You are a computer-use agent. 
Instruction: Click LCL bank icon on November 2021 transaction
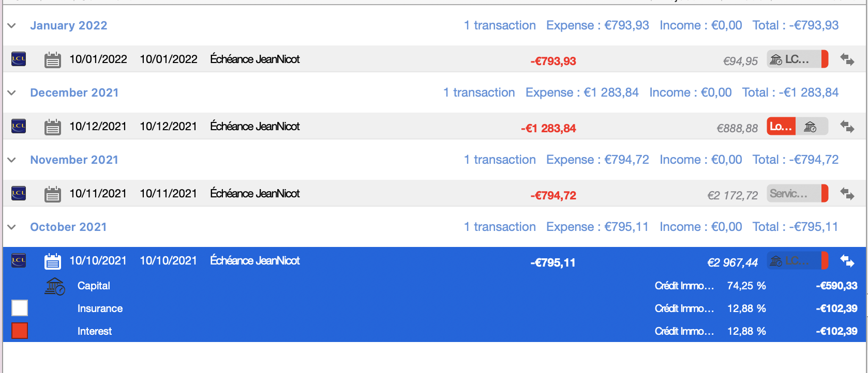(19, 193)
